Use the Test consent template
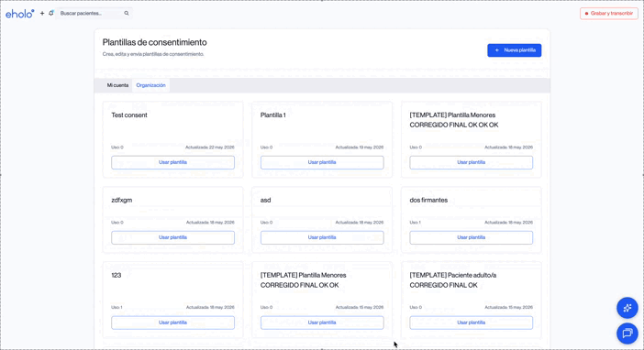 point(172,162)
